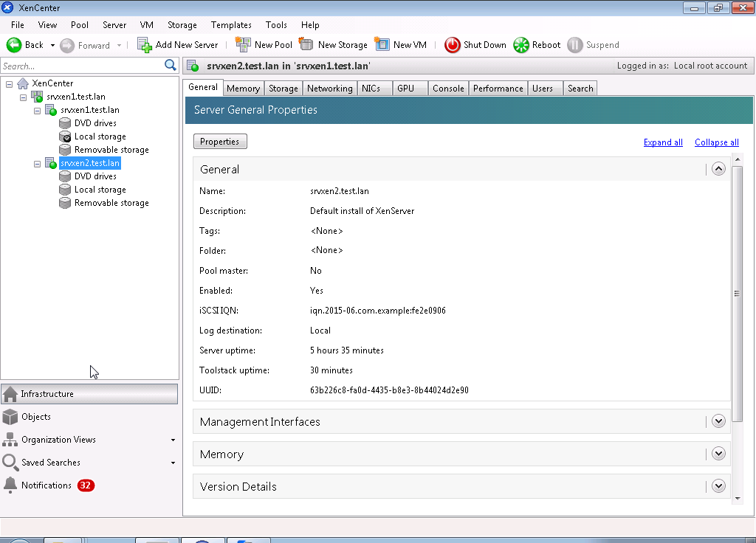Click the Objects cube icon

tap(10, 417)
